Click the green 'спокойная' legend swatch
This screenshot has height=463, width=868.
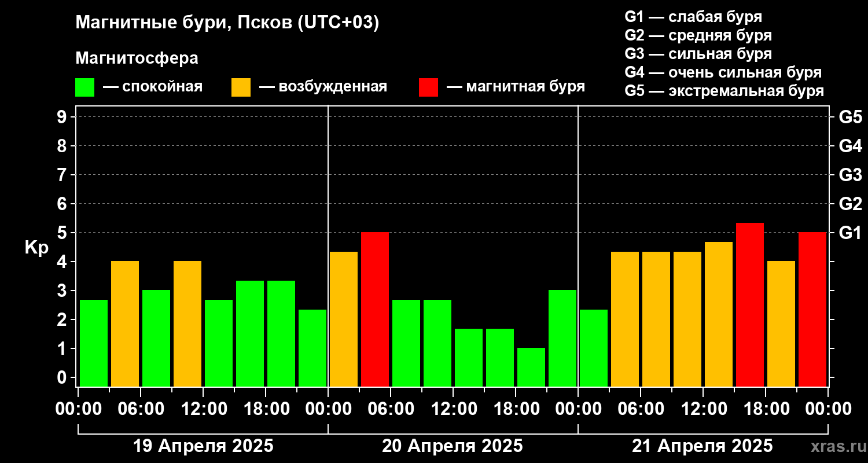(85, 87)
